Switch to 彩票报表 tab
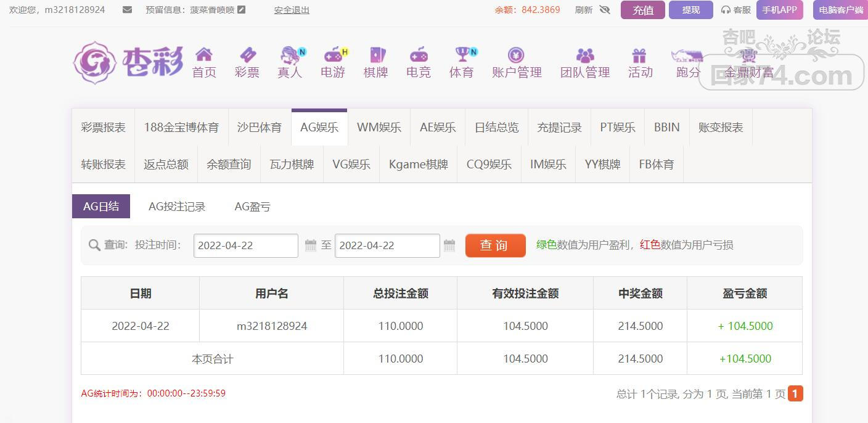This screenshot has height=423, width=868. pyautogui.click(x=104, y=128)
